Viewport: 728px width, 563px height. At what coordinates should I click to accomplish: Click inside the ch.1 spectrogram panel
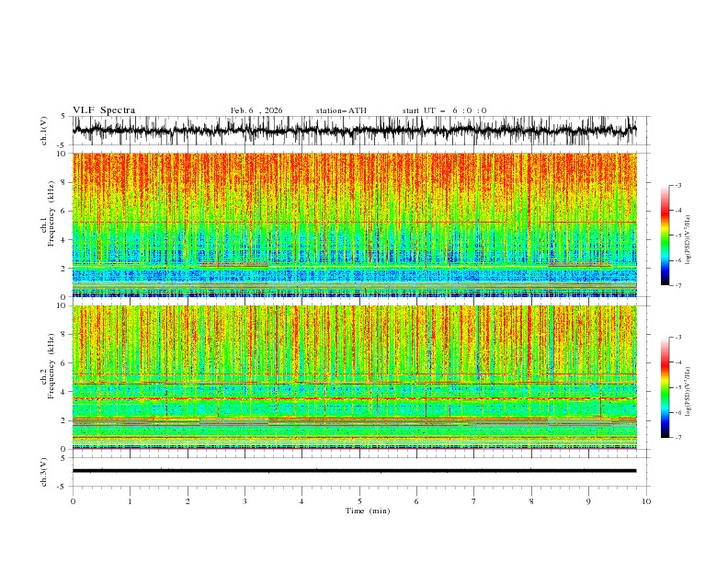(354, 224)
